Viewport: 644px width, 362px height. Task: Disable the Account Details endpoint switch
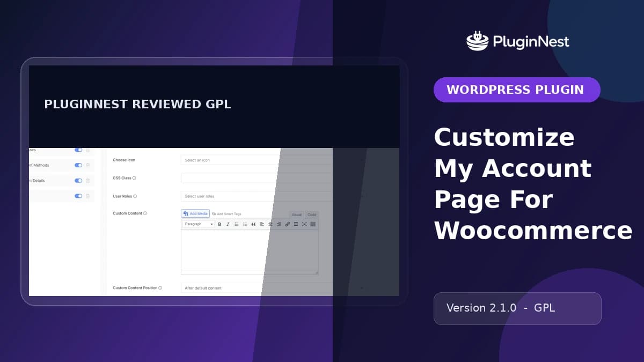[x=78, y=181]
